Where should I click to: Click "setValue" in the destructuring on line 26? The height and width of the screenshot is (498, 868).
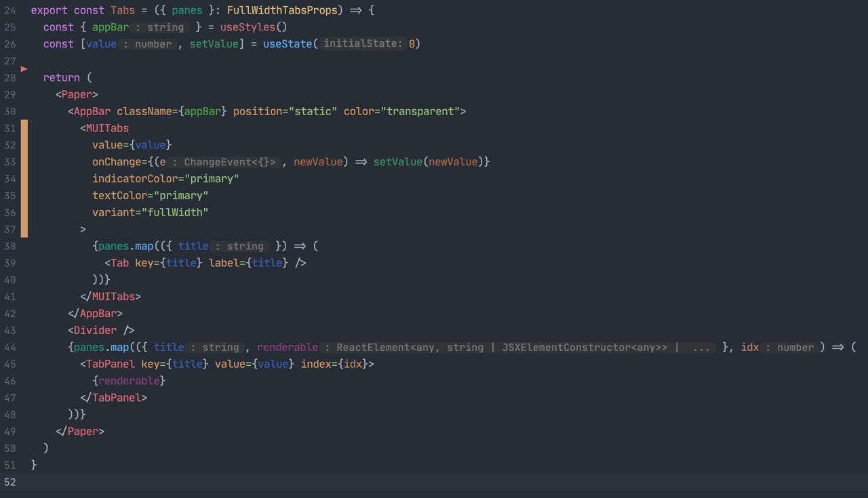tap(214, 44)
